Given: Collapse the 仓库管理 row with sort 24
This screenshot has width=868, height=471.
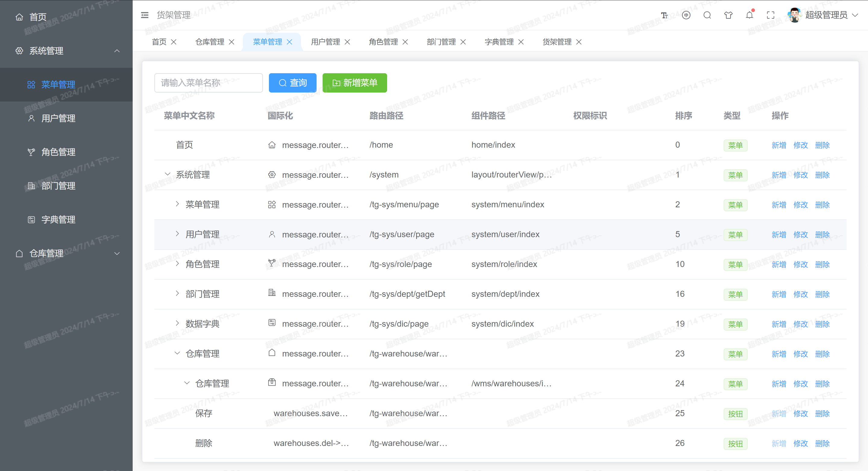Looking at the screenshot, I should click(187, 383).
